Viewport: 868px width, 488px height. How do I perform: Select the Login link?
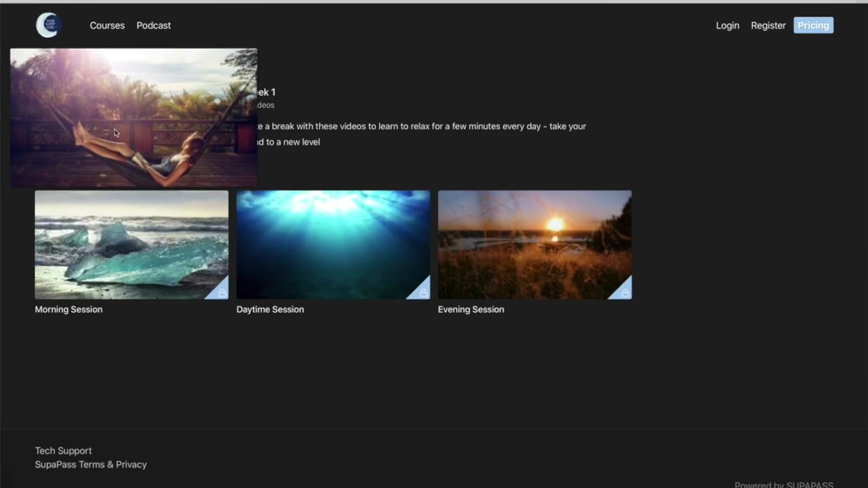point(727,25)
